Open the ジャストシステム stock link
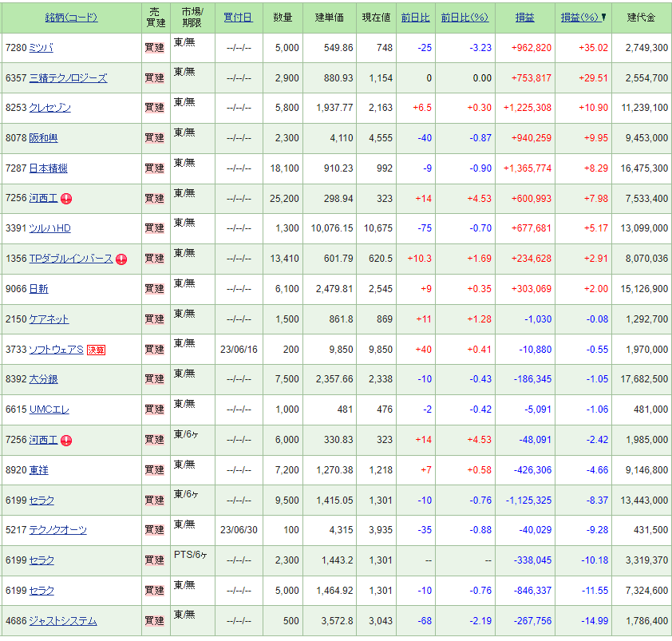Image resolution: width=672 pixels, height=641 pixels. point(63,621)
